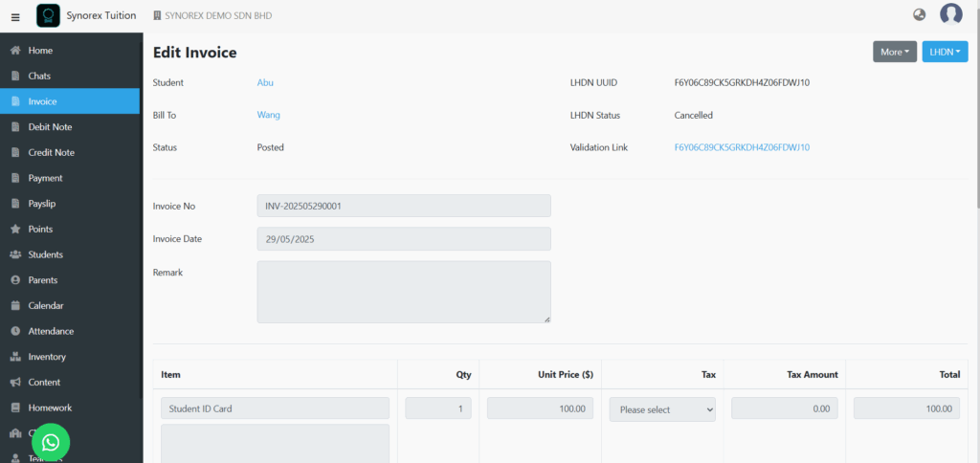Open the LHDN dropdown button
This screenshot has width=980, height=463.
(x=945, y=52)
